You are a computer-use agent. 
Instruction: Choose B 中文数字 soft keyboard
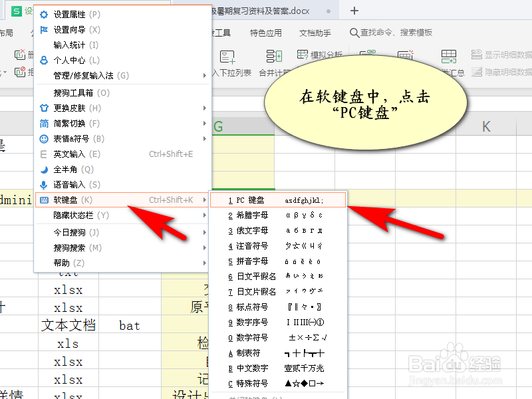pyautogui.click(x=278, y=368)
